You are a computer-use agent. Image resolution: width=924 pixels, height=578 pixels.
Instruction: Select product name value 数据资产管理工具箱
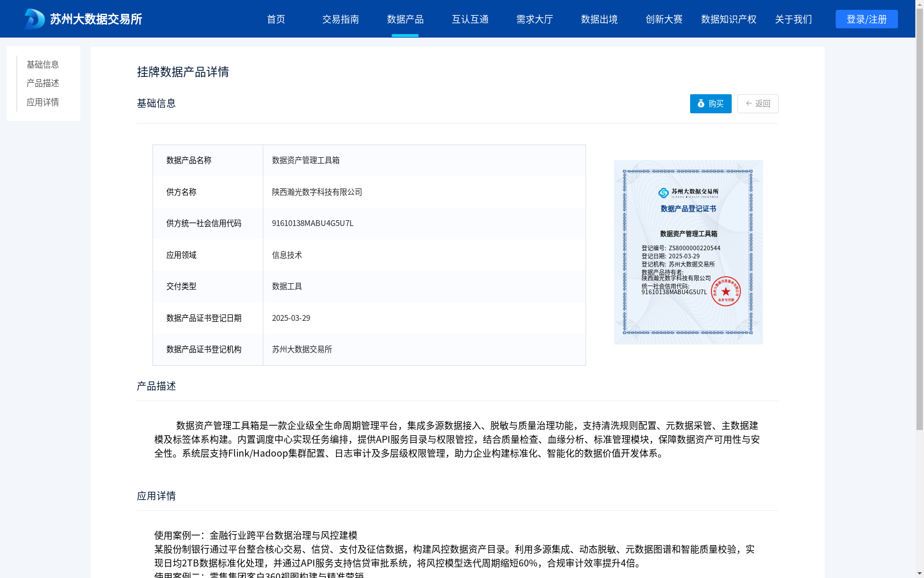305,160
